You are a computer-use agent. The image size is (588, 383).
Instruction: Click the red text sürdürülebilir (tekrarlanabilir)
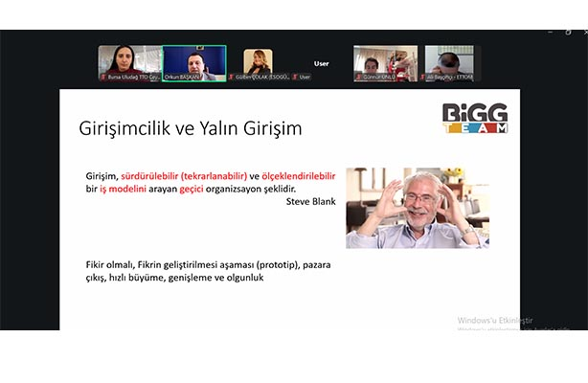click(184, 176)
